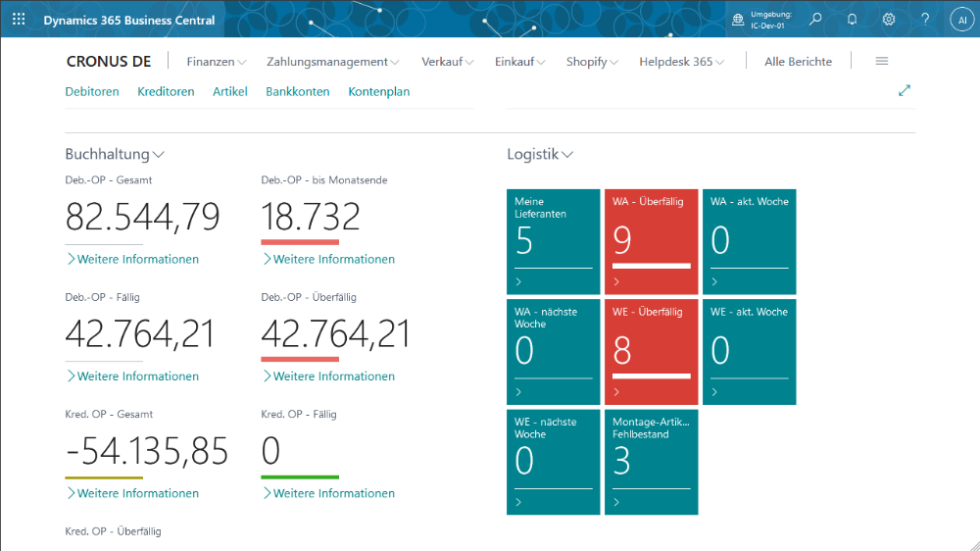Expand the Shopify menu
The height and width of the screenshot is (551, 980).
tap(592, 62)
